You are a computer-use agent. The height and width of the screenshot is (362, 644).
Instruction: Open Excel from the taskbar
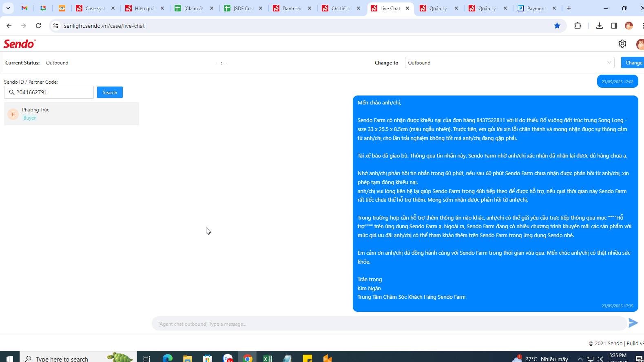[x=268, y=358]
